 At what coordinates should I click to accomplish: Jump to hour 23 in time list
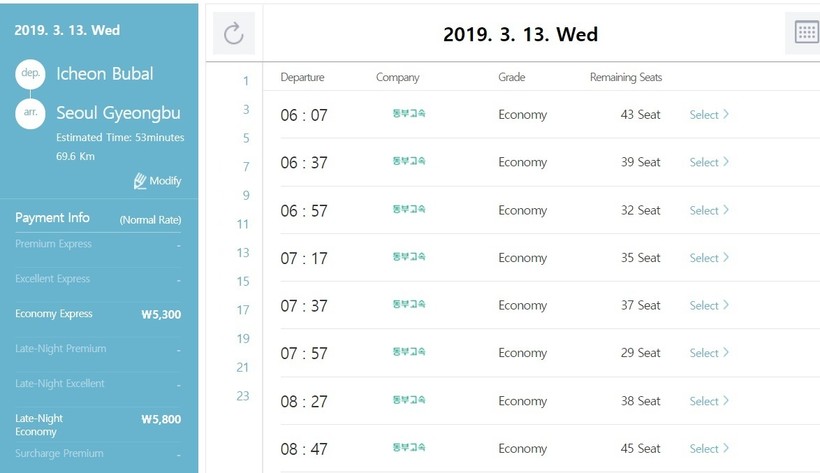point(243,396)
